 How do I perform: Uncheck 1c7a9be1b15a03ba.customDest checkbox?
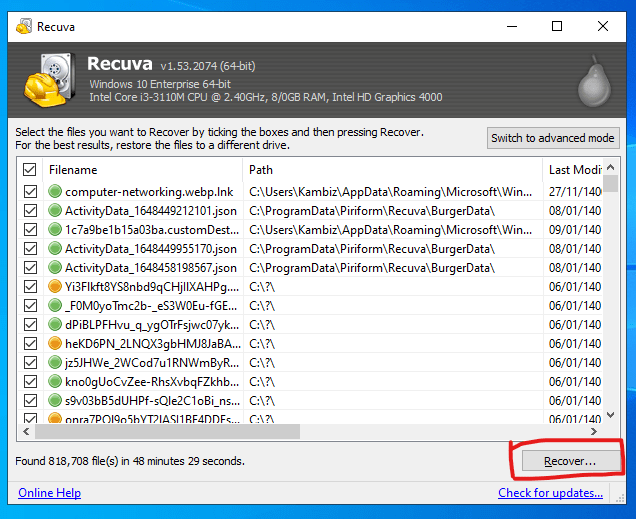pos(30,229)
